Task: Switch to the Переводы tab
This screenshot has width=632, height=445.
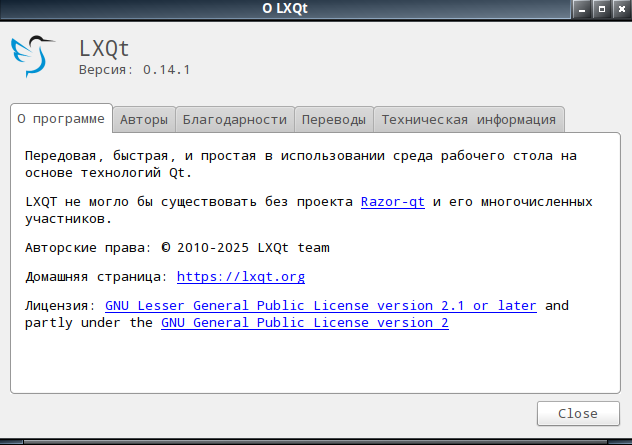Action: pos(334,120)
